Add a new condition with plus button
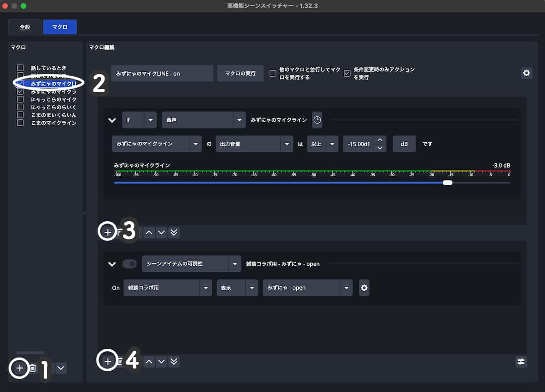Screen dimensions: 545x392 pyautogui.click(x=107, y=232)
